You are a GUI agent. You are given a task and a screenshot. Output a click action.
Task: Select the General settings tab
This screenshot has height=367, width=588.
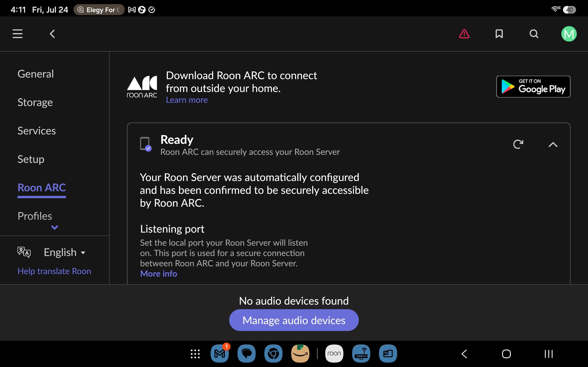(35, 74)
